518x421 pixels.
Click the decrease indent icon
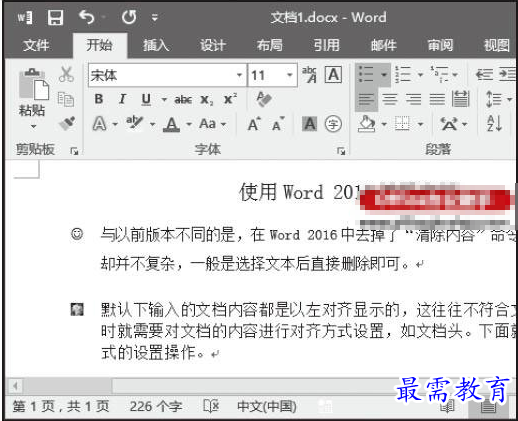click(x=484, y=74)
